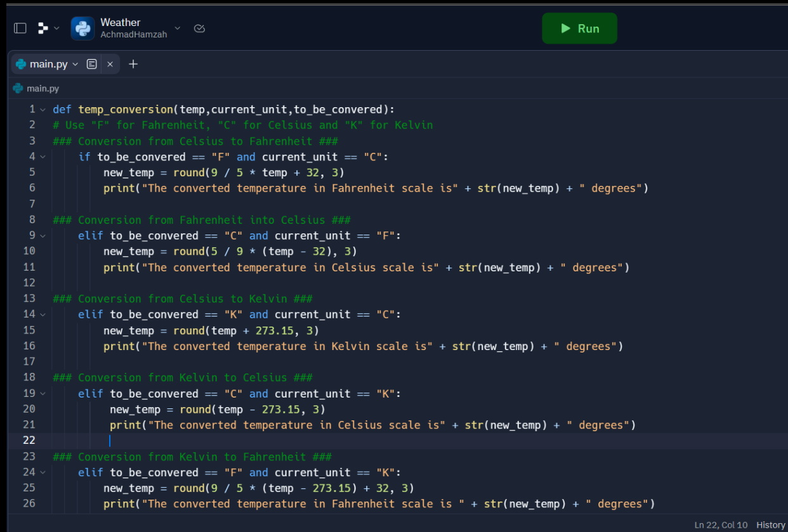Open History in the status bar
Image resolution: width=788 pixels, height=532 pixels.
pyautogui.click(x=770, y=524)
